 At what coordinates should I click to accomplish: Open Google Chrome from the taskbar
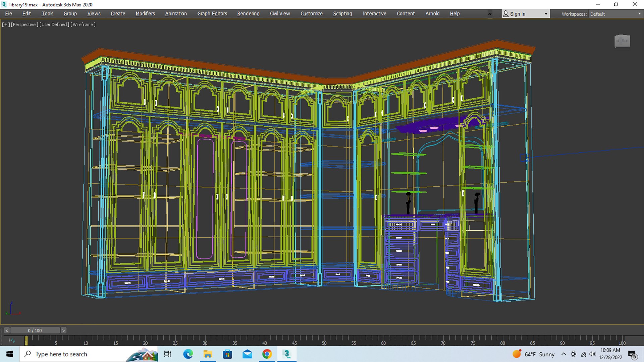point(267,354)
